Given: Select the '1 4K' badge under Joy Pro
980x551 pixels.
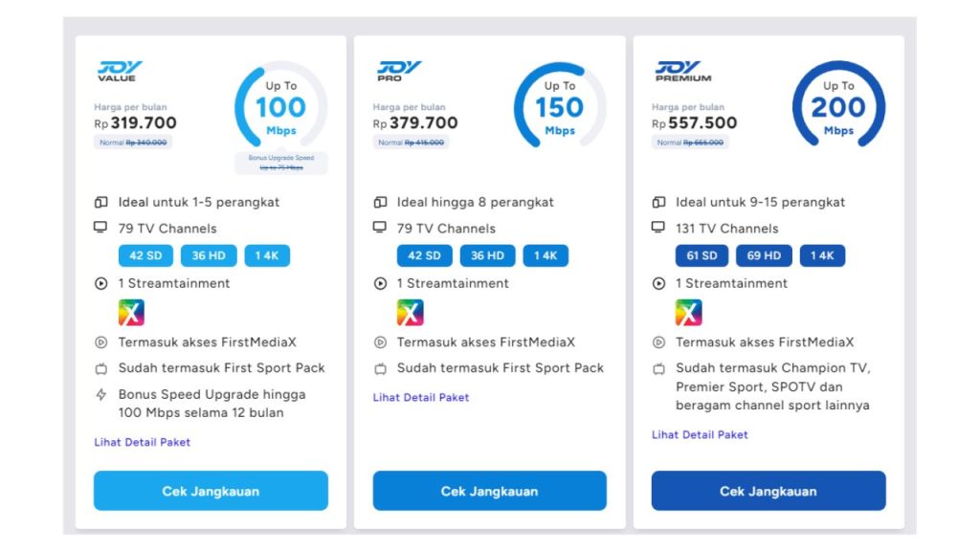Looking at the screenshot, I should coord(546,255).
